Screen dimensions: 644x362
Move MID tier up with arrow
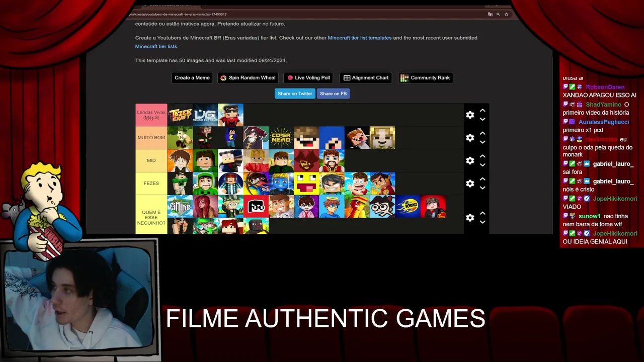click(x=482, y=156)
